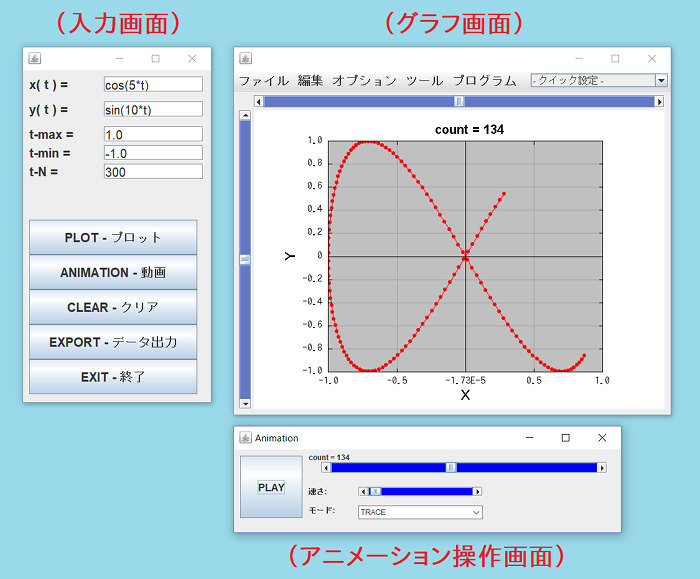
Task: Click Java icon in Animation window title bar
Action: click(246, 437)
